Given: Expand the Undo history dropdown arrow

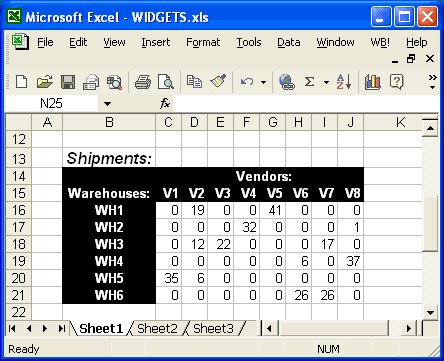Looking at the screenshot, I should pyautogui.click(x=263, y=82).
